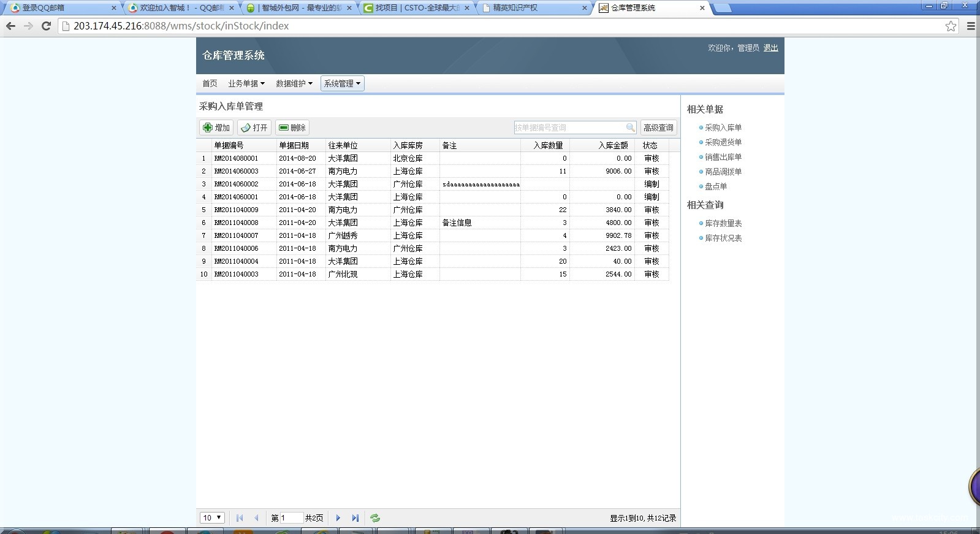Click the search magnifier icon
The height and width of the screenshot is (534, 980).
(x=630, y=128)
